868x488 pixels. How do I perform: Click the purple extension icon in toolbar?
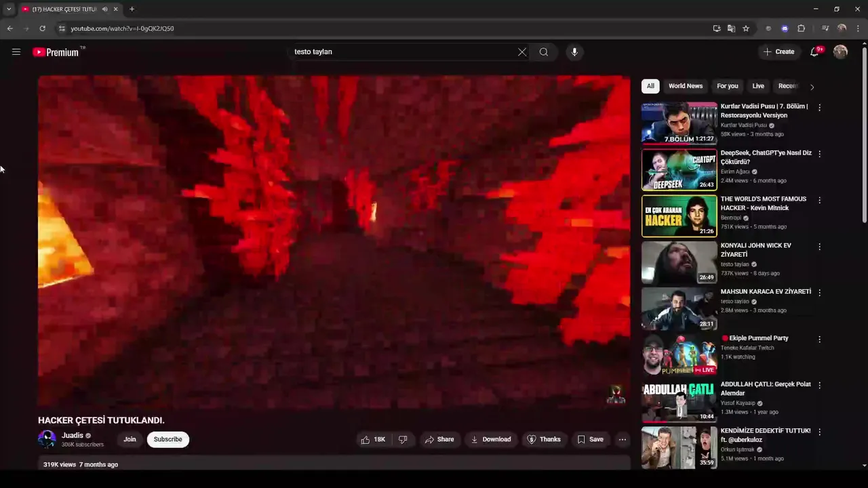(785, 28)
